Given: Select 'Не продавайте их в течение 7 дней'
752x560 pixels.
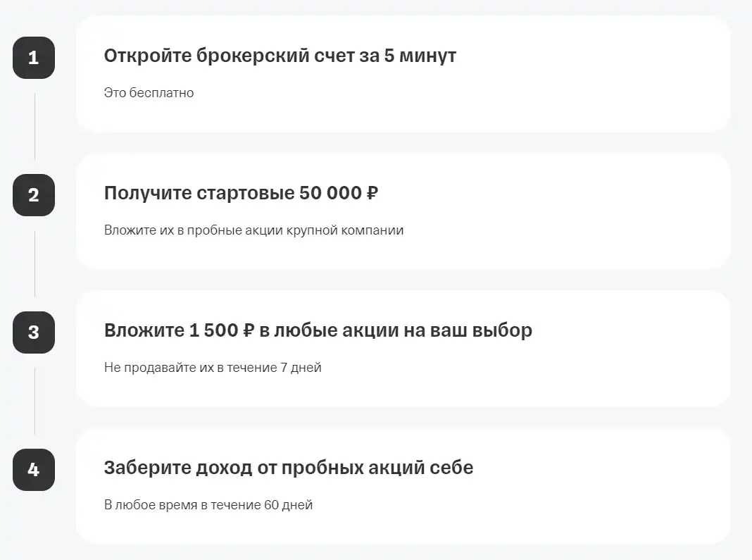Looking at the screenshot, I should pyautogui.click(x=213, y=368).
